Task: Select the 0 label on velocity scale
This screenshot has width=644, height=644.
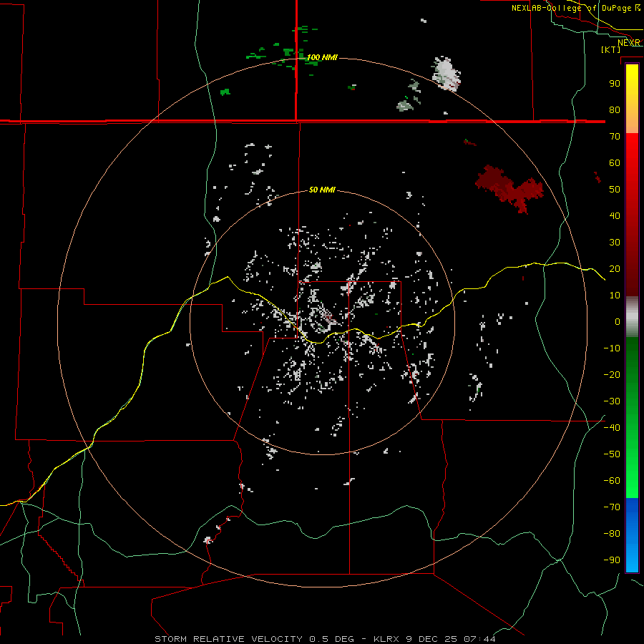Action: [618, 321]
